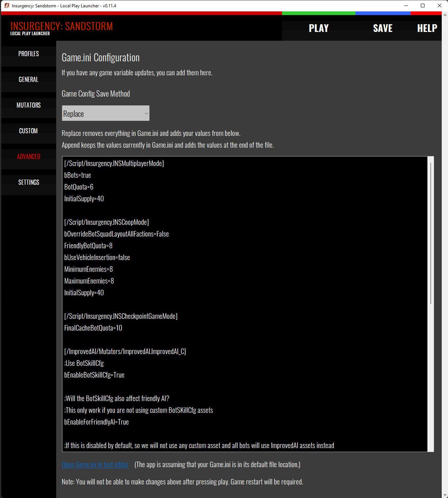Image resolution: width=448 pixels, height=498 pixels.
Task: Click the "[/Script/Insurgency.INSCheckpointGameMode]" line
Action: pos(121,316)
